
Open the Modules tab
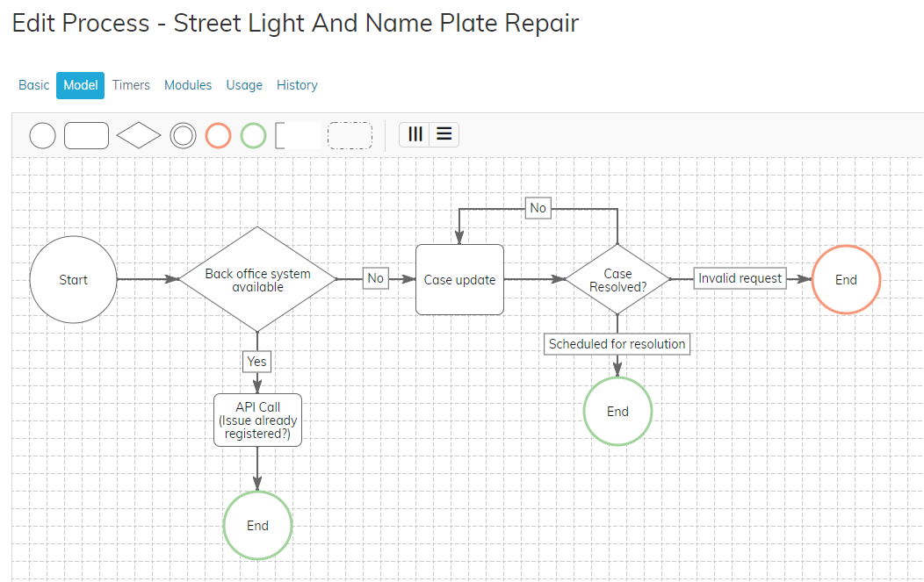tap(188, 85)
